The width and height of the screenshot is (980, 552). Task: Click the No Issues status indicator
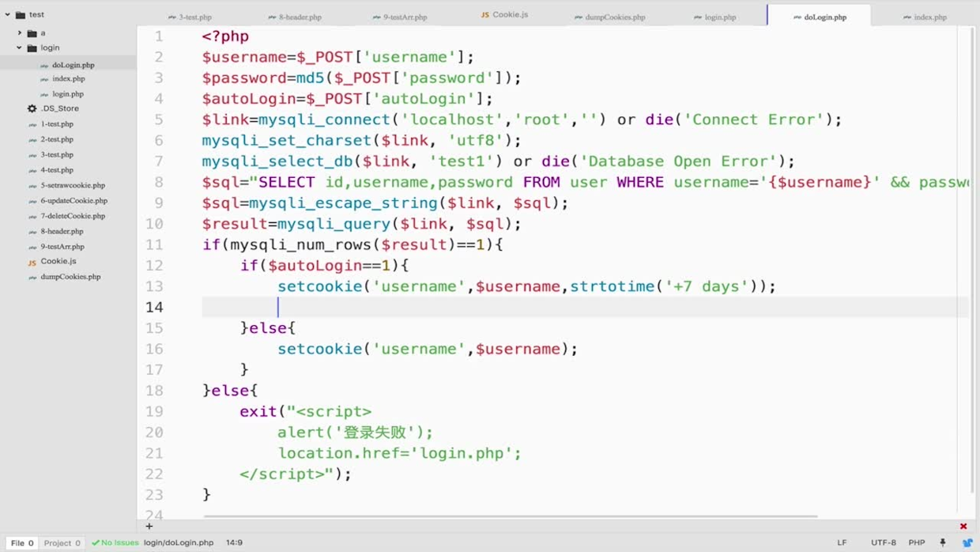tap(115, 543)
